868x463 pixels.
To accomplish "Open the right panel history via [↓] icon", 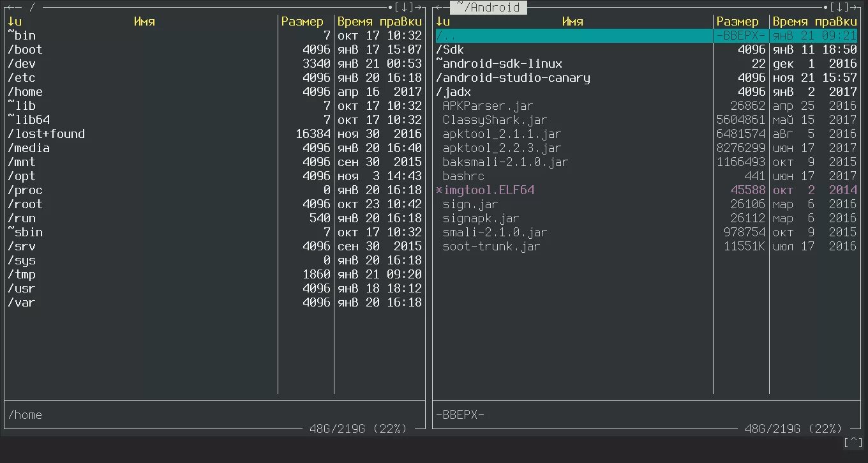I will point(840,7).
